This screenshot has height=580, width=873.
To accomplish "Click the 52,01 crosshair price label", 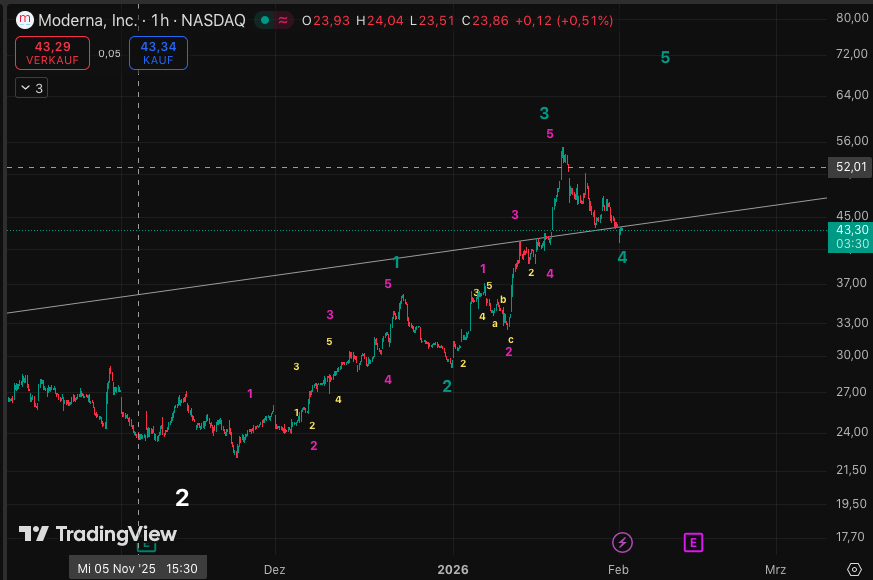I will tap(850, 167).
